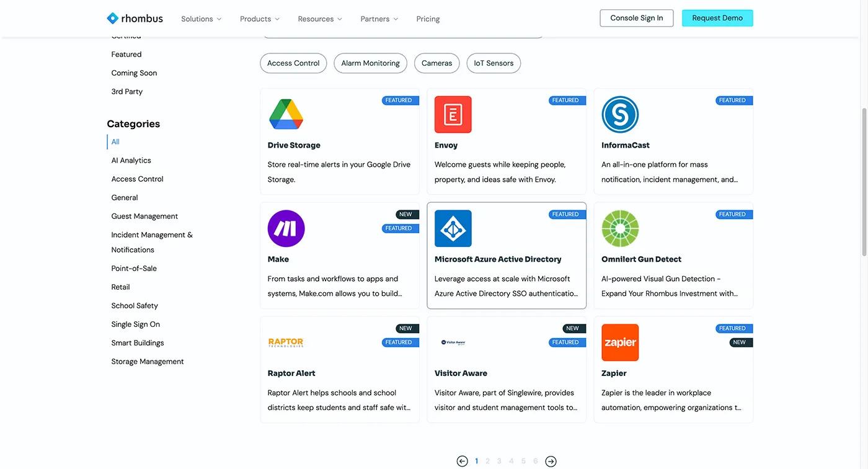
Task: Click NEW badge on Raptor Alert card
Action: coord(407,329)
